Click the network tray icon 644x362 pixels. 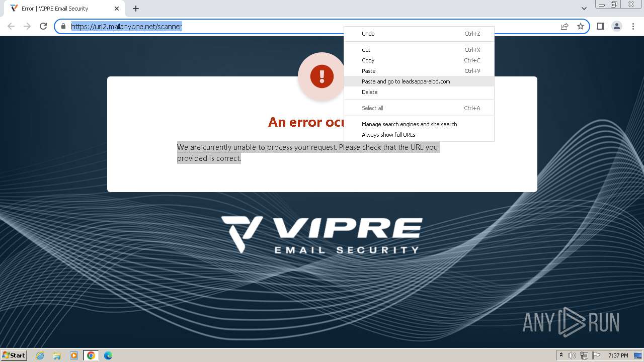coord(584,355)
